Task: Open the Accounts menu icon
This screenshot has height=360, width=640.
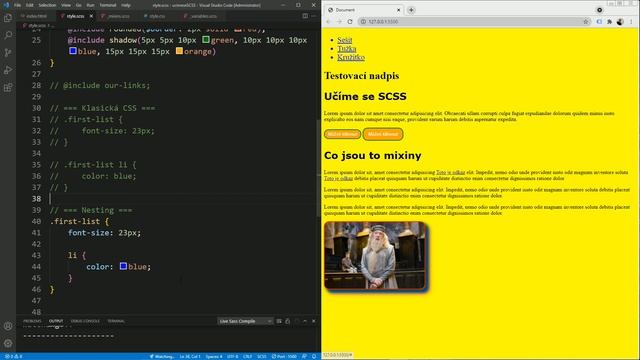Action: click(8, 326)
